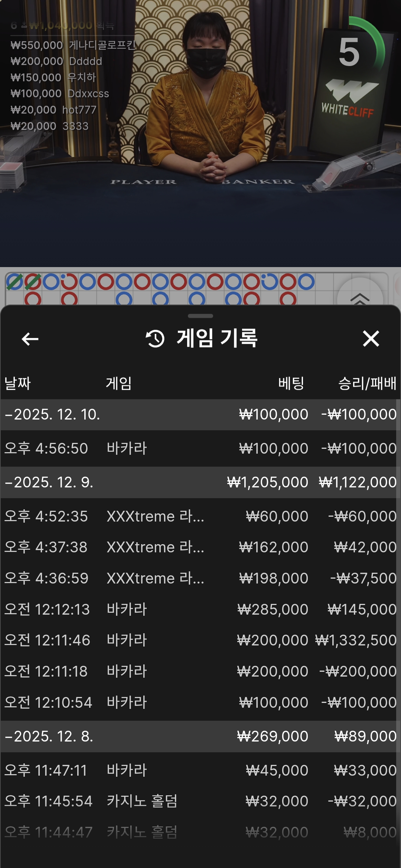Open the 오전 12:11:46 바카라 win record
The height and width of the screenshot is (868, 401).
click(x=200, y=640)
